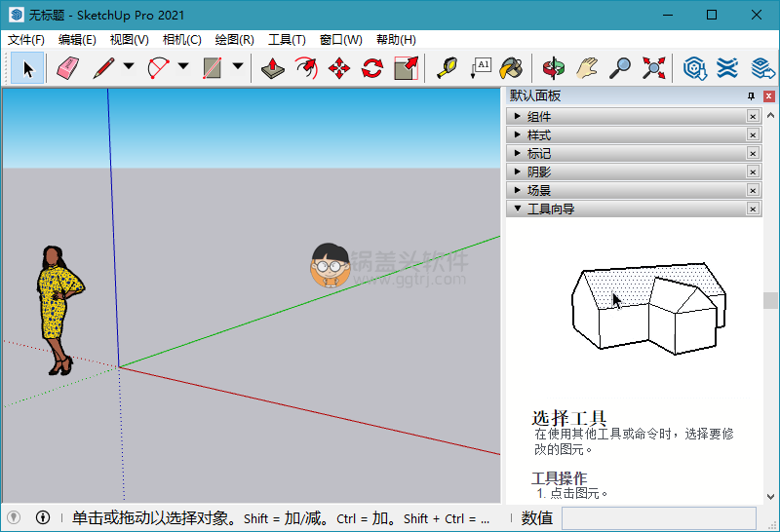This screenshot has width=780, height=532.
Task: Click the tray scrollbar down arrow
Action: [x=771, y=496]
